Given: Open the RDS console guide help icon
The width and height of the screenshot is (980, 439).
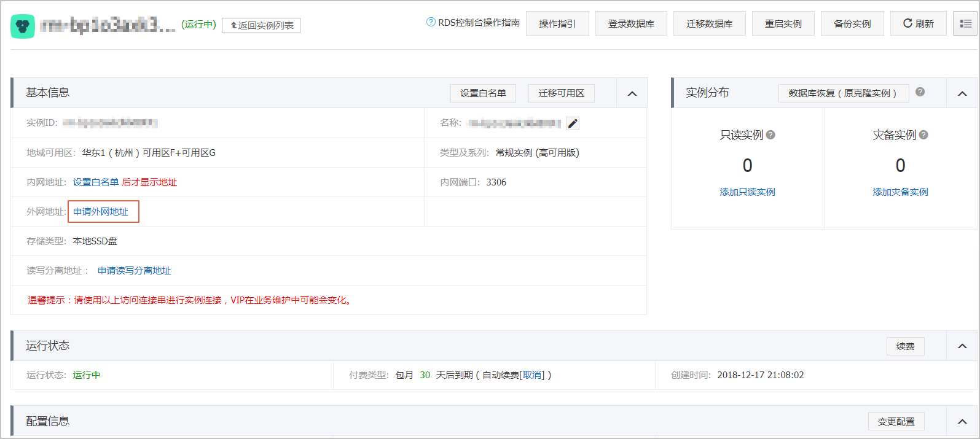Looking at the screenshot, I should (431, 22).
